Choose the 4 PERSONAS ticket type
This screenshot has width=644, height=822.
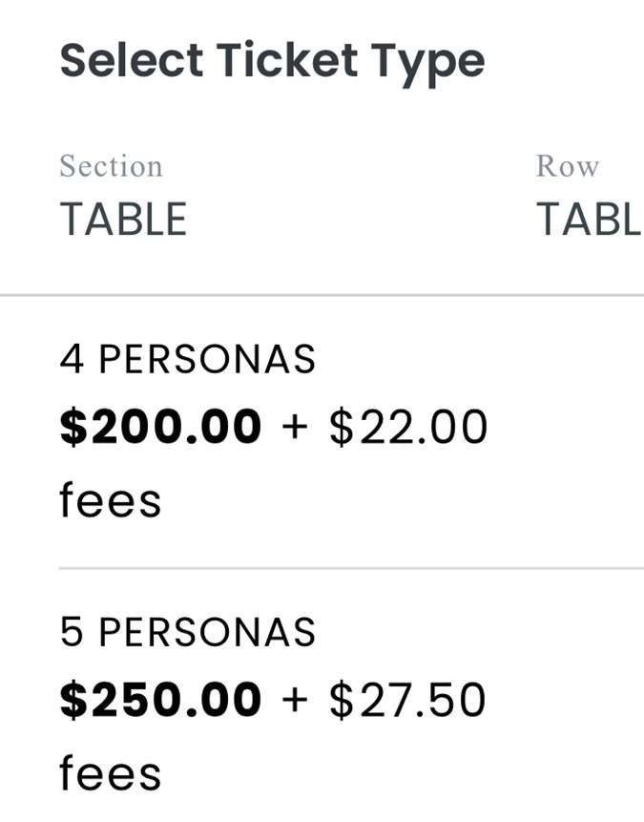click(x=187, y=360)
